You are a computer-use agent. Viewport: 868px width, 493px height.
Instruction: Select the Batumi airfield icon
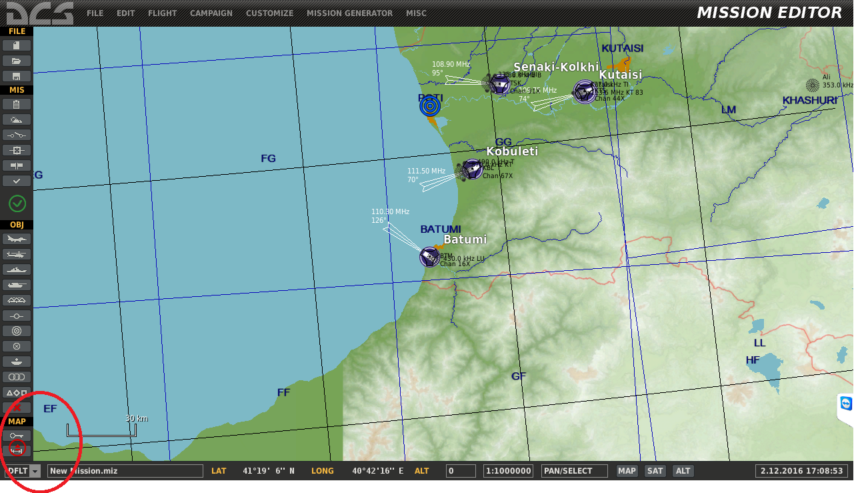pyautogui.click(x=429, y=256)
